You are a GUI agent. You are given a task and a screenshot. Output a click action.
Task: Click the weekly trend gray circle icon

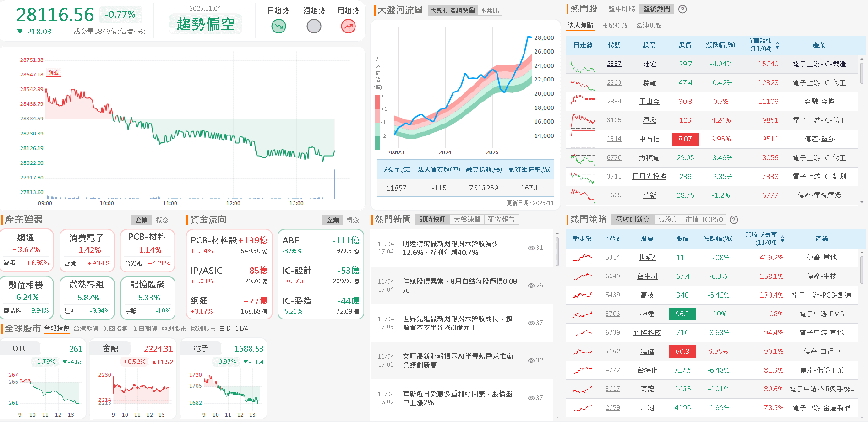(314, 27)
